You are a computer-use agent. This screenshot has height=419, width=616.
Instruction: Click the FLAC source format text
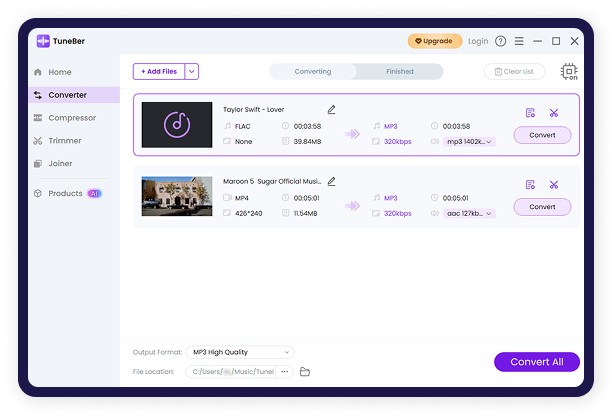tap(242, 126)
